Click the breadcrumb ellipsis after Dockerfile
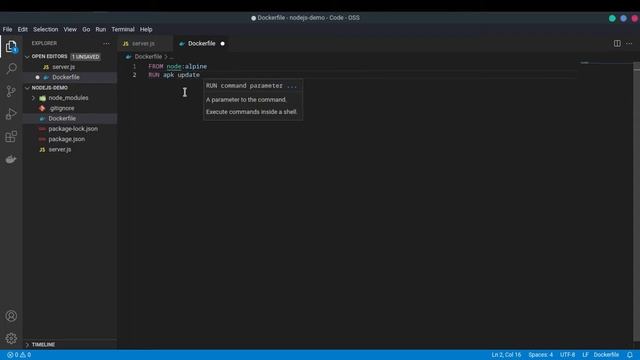The image size is (640, 360). 171,57
